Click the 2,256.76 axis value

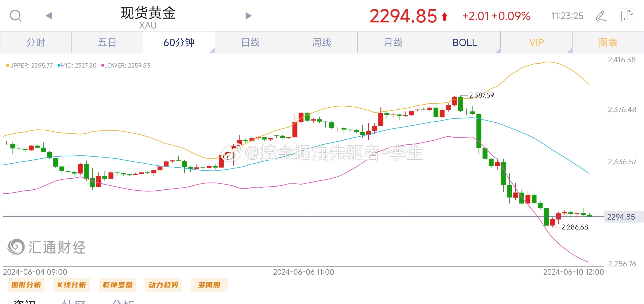[x=622, y=264]
